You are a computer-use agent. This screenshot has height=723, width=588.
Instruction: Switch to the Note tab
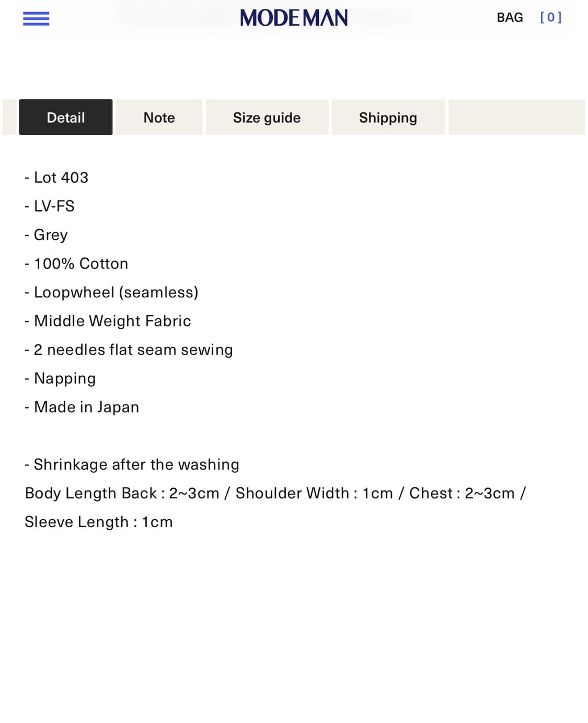pyautogui.click(x=159, y=118)
